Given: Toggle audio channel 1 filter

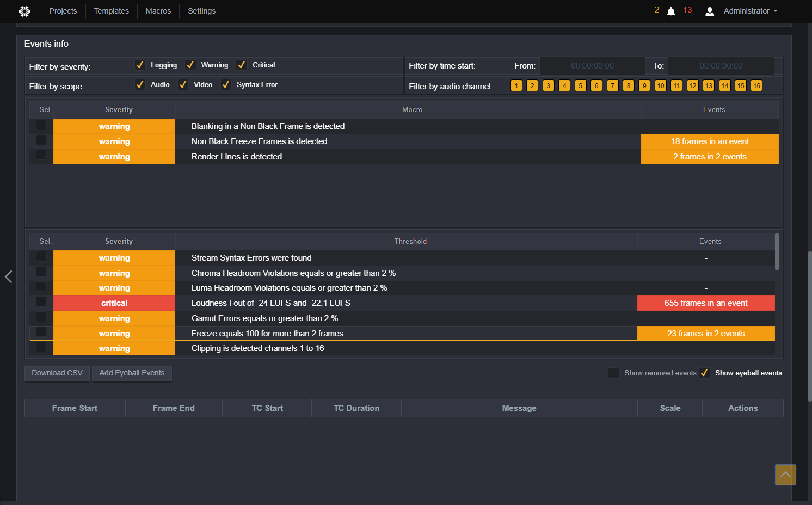Looking at the screenshot, I should point(516,85).
